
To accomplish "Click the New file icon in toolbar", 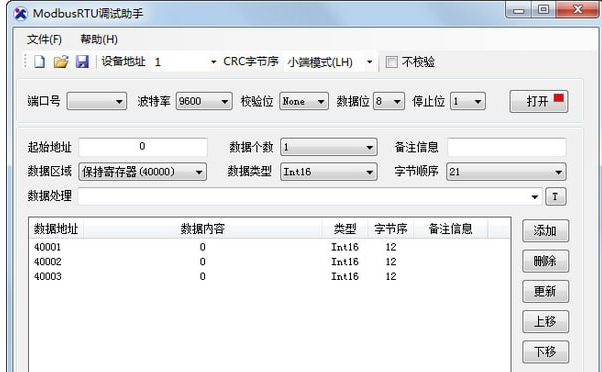I will pyautogui.click(x=40, y=61).
